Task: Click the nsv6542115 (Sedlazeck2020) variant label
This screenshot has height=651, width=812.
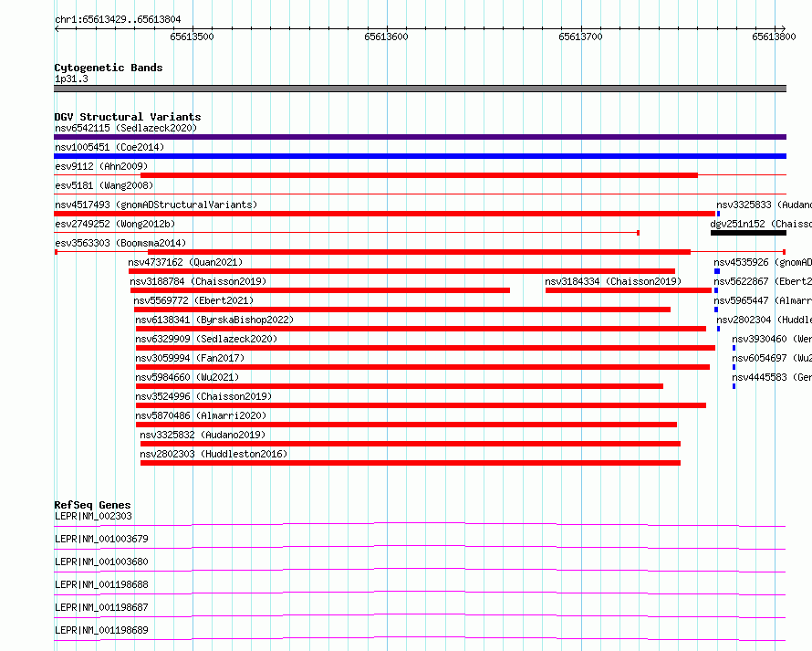Action: point(126,128)
